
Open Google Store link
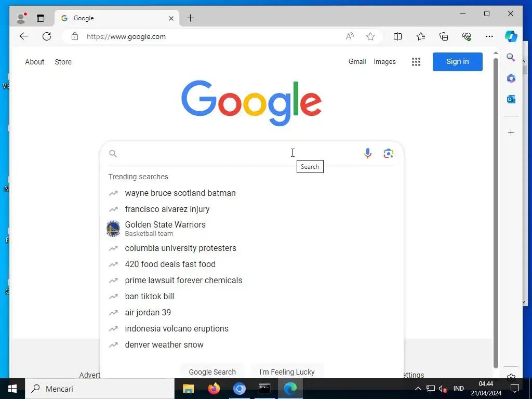[63, 62]
